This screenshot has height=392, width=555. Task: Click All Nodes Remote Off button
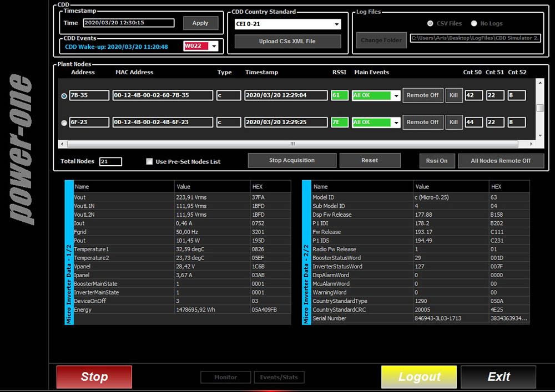[501, 161]
